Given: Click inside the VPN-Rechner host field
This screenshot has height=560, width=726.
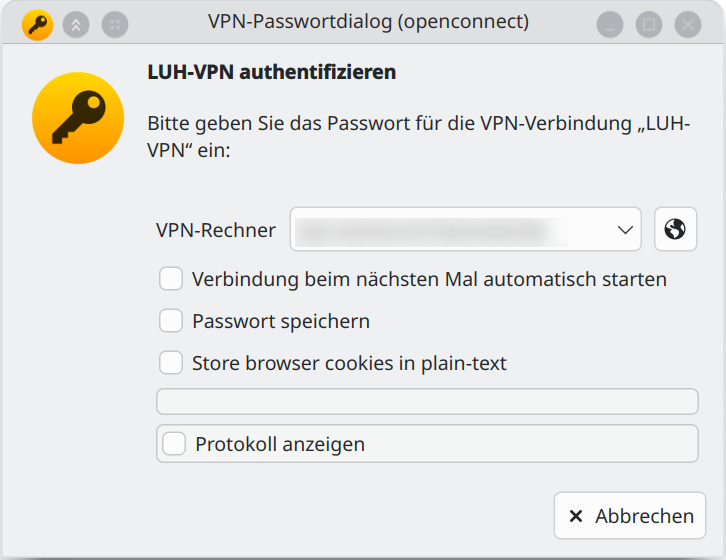Looking at the screenshot, I should [450, 230].
